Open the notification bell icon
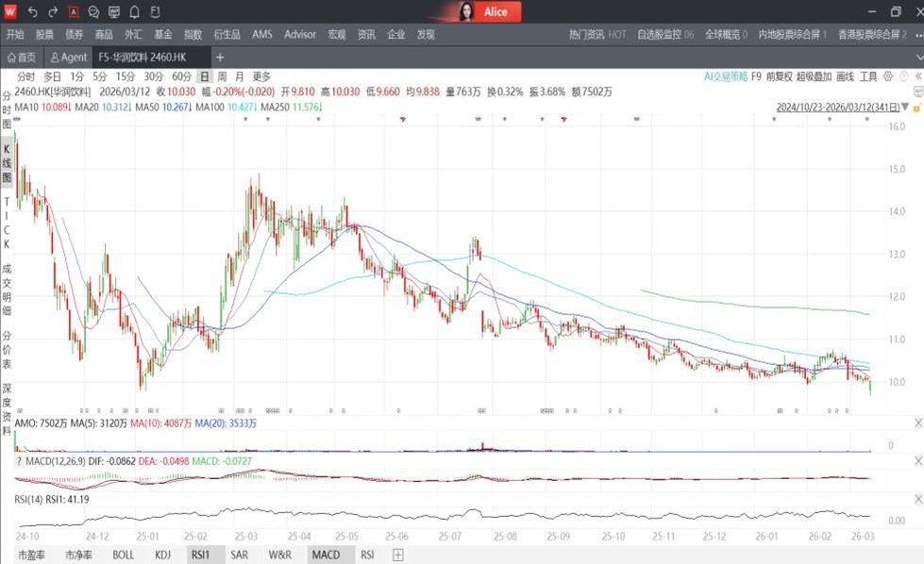924x564 pixels. click(x=134, y=12)
